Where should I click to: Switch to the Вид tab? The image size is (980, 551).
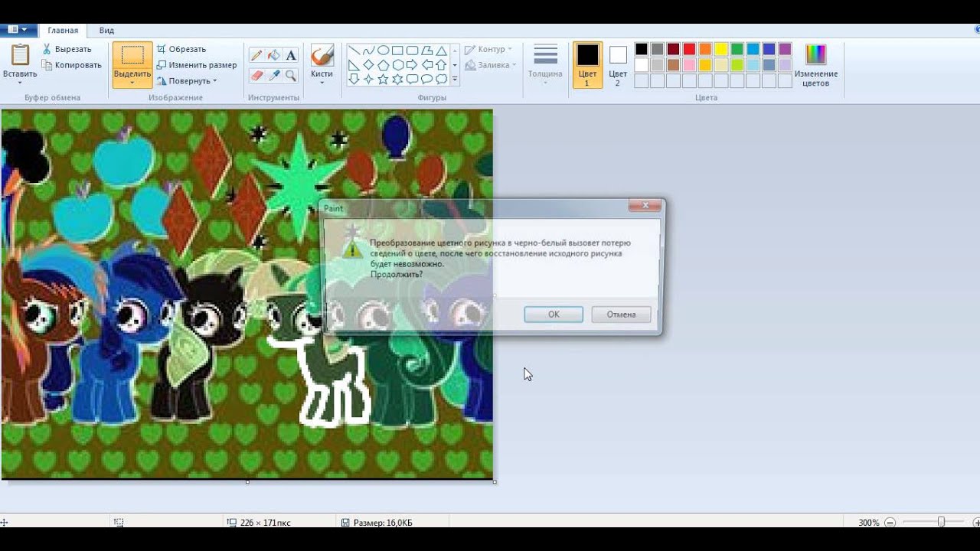(106, 30)
